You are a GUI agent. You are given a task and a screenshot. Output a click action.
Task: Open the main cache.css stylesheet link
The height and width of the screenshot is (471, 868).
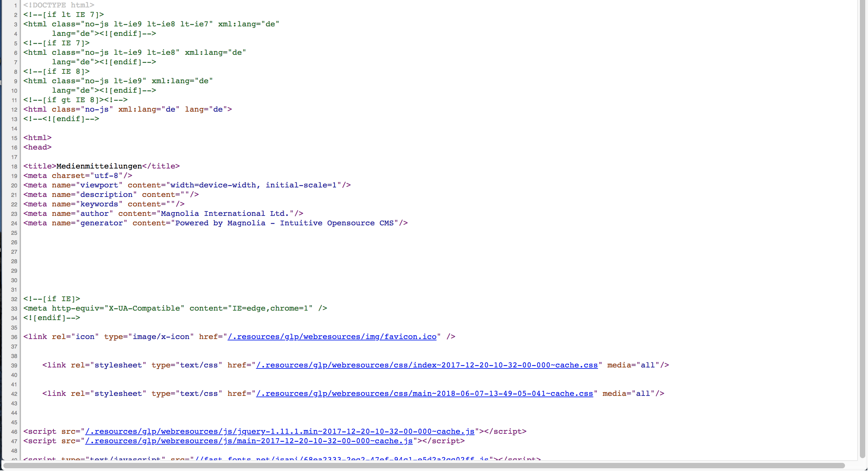point(424,394)
